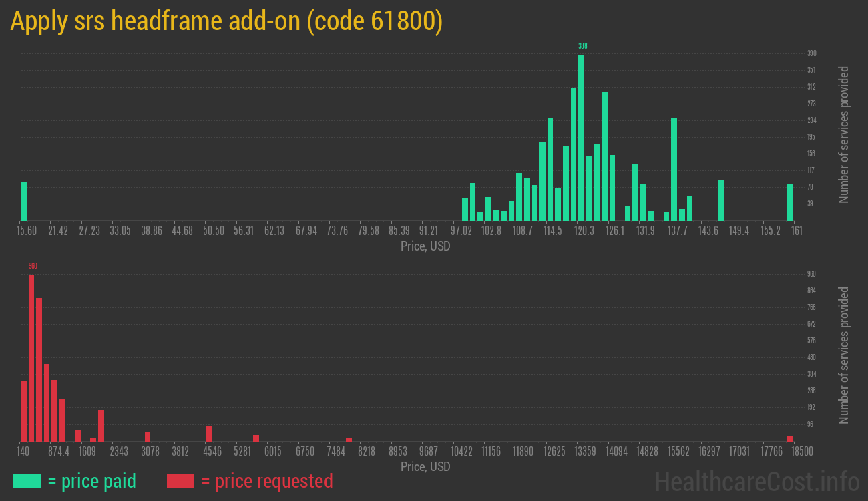Click the red price requested legend swatch
Image resolution: width=868 pixels, height=501 pixels.
pyautogui.click(x=180, y=481)
